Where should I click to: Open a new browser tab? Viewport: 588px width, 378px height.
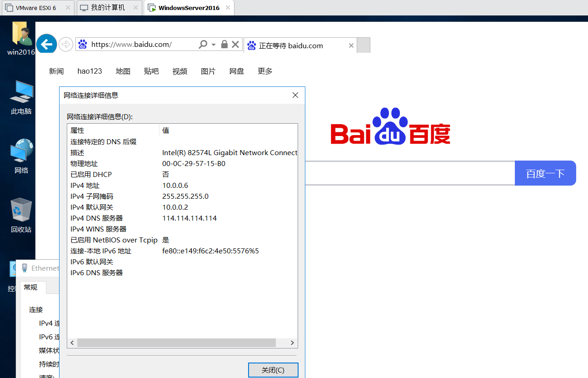pyautogui.click(x=364, y=45)
